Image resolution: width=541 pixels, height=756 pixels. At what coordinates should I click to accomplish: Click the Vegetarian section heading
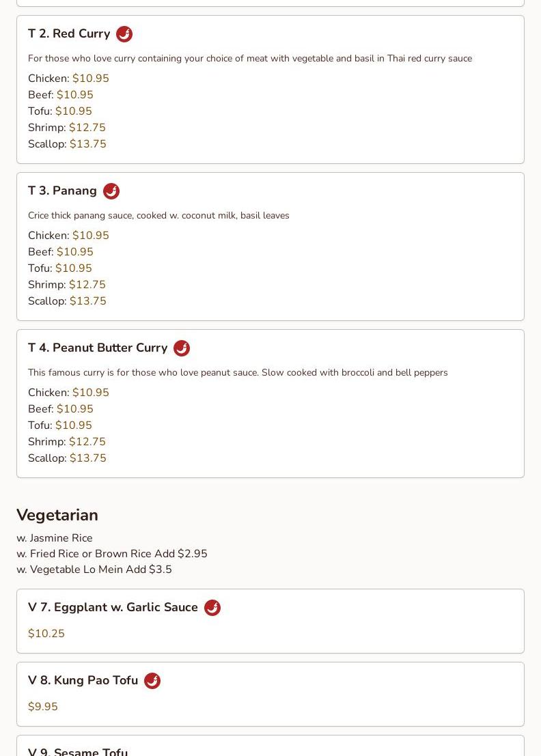coord(57,515)
